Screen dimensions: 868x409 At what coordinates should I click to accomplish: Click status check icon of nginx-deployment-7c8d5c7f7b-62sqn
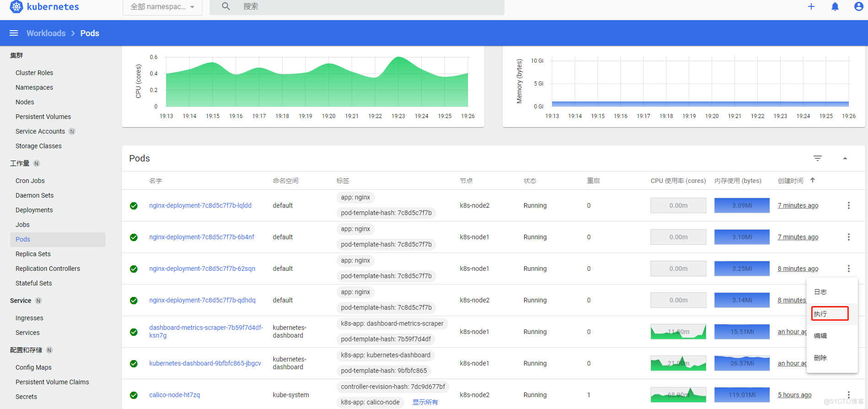(x=134, y=269)
